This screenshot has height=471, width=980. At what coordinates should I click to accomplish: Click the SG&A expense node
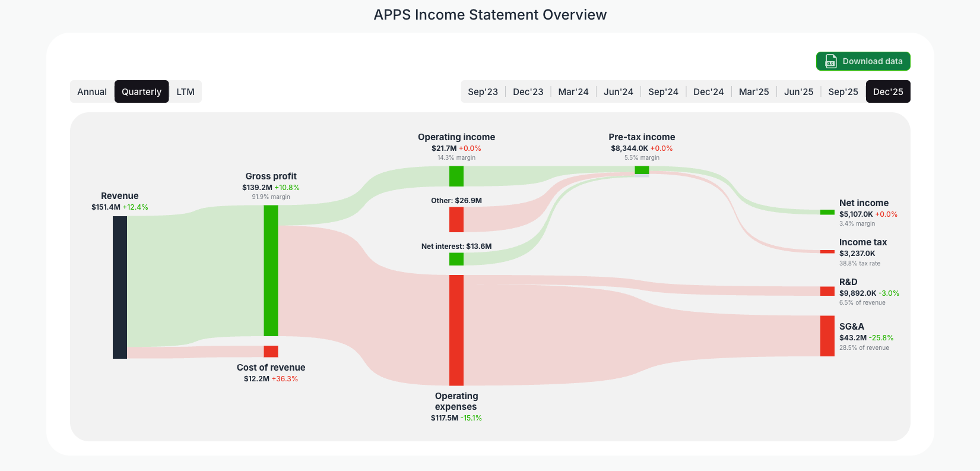[826, 336]
